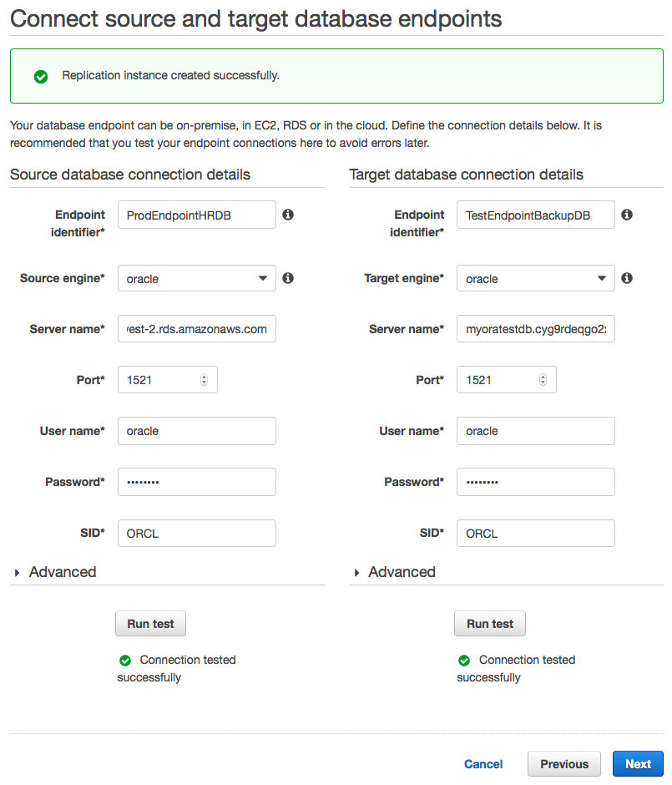Focus the source Server name field
Screen dimensions: 672x785
tap(197, 329)
